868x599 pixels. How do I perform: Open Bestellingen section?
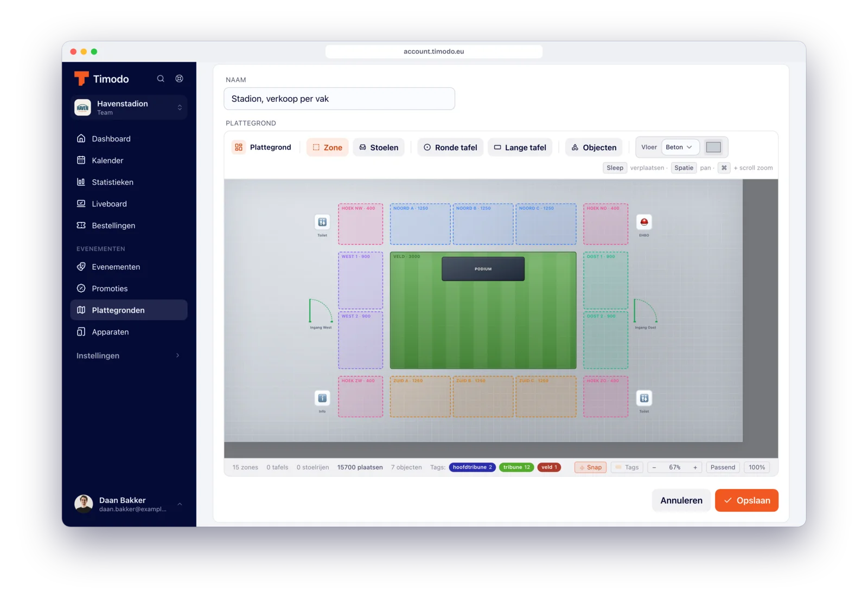129,226
